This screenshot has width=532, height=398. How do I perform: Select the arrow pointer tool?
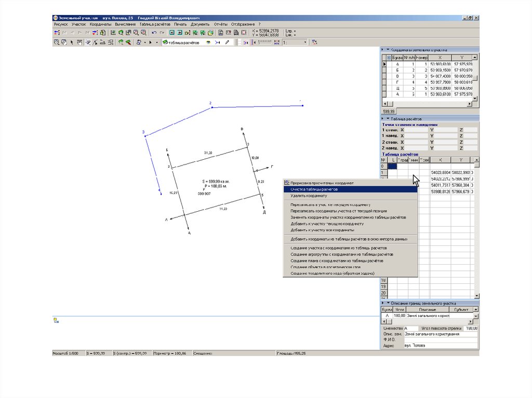tap(72, 43)
